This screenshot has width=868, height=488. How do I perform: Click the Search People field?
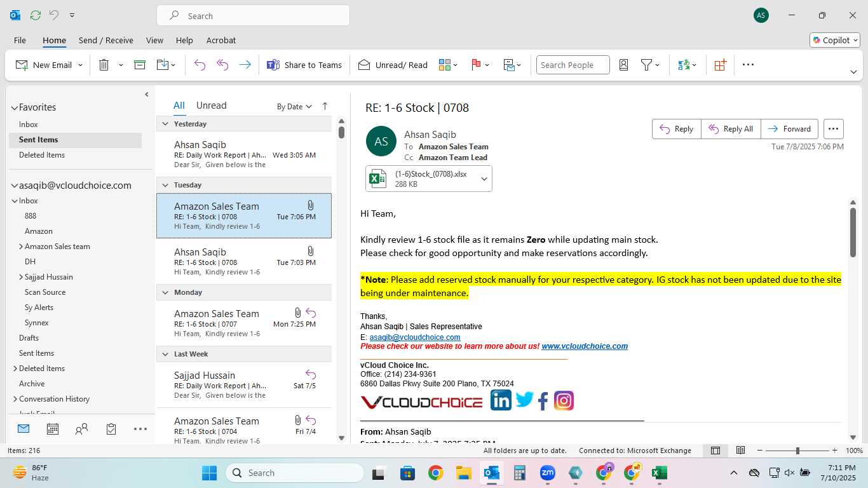point(573,65)
